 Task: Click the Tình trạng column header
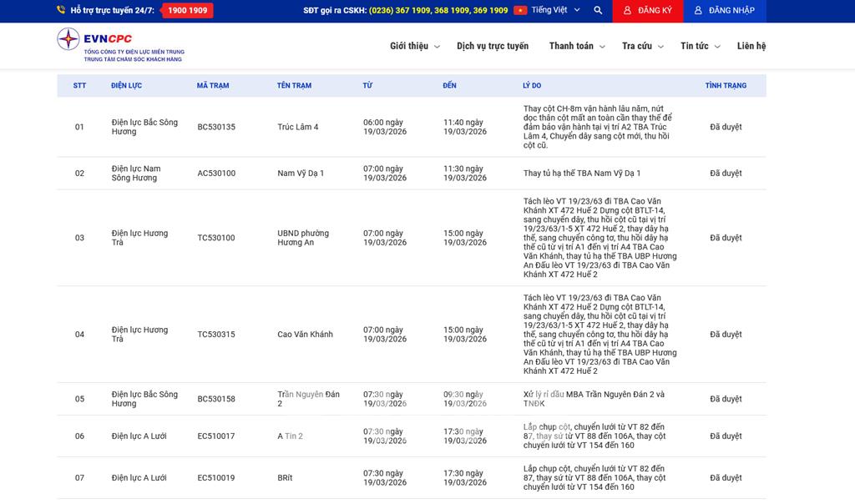tap(726, 86)
